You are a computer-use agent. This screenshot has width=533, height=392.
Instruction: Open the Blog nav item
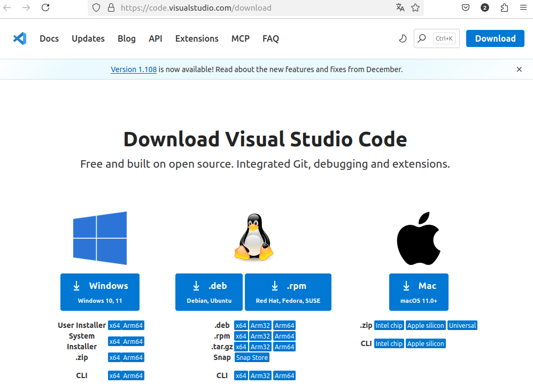click(x=127, y=38)
